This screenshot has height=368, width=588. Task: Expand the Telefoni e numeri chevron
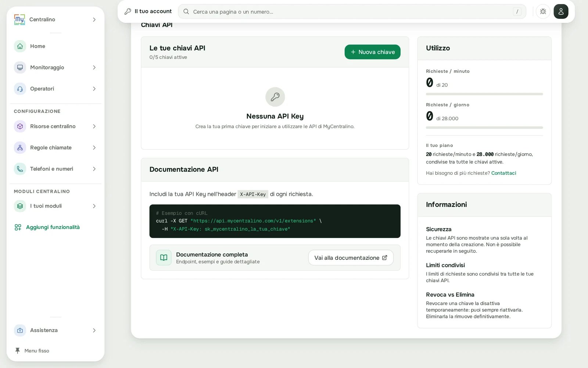coord(94,169)
